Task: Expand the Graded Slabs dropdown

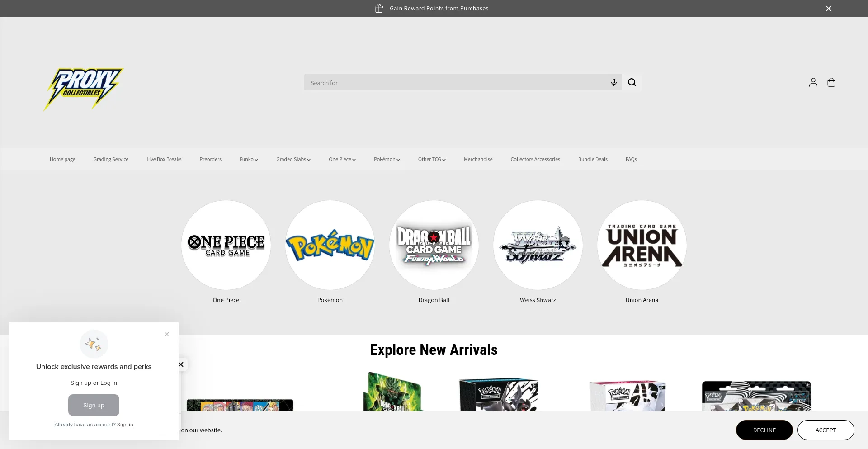Action: coord(293,159)
